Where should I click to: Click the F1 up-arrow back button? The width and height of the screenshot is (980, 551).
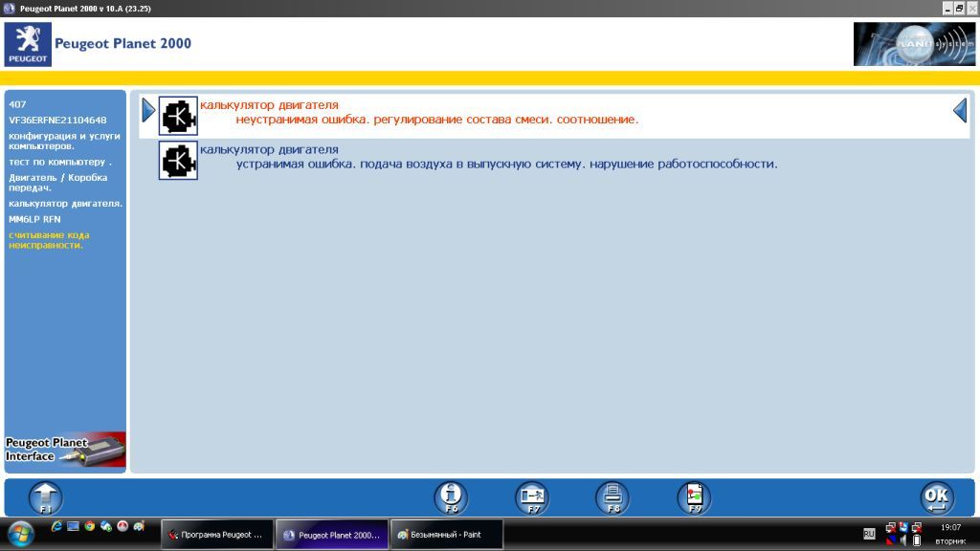coord(46,497)
